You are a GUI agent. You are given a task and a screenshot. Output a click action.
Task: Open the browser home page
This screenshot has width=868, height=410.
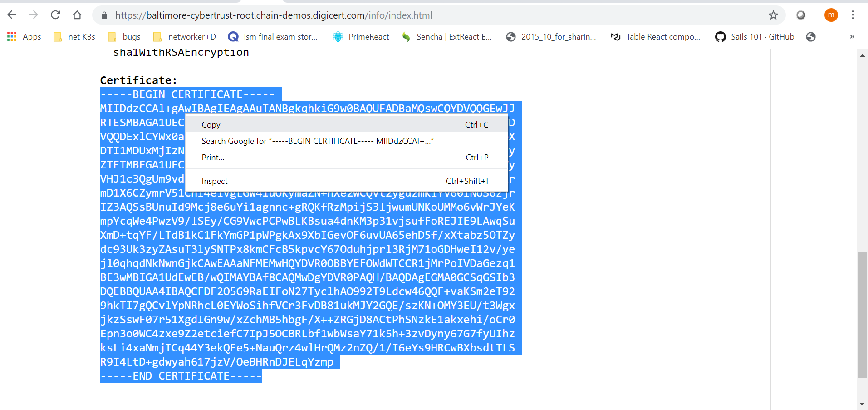click(x=77, y=15)
